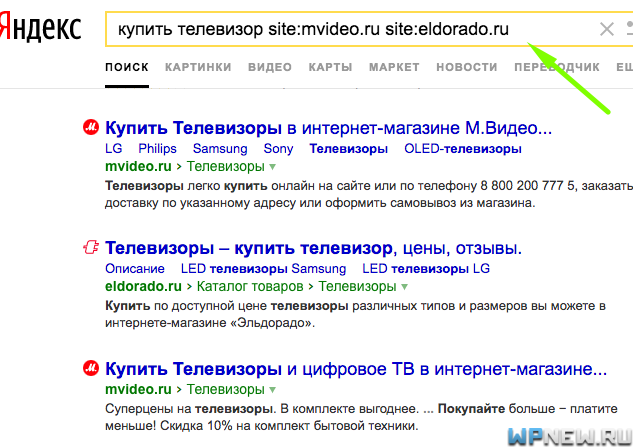Image resolution: width=633 pixels, height=447 pixels.
Task: Open 'Телевизоры – купить телевизор, цены, отзывы' result
Action: 313,248
